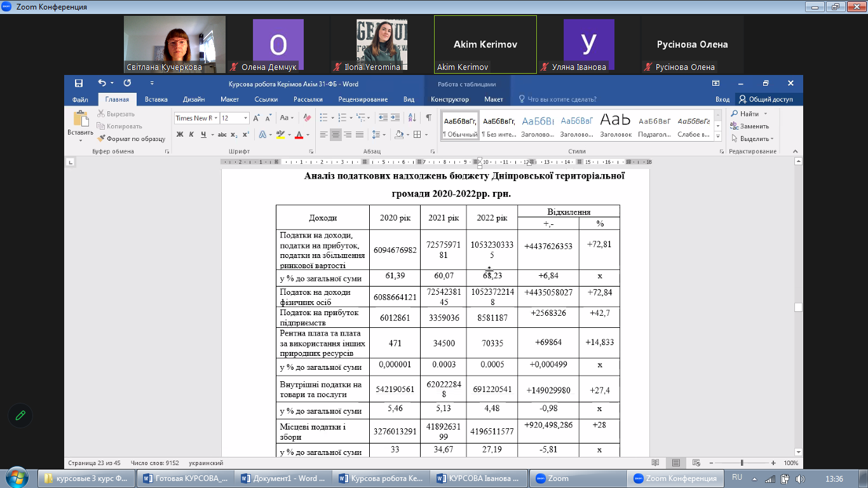This screenshot has width=868, height=488.
Task: Open the Рецензирование ribbon tab
Action: point(363,99)
